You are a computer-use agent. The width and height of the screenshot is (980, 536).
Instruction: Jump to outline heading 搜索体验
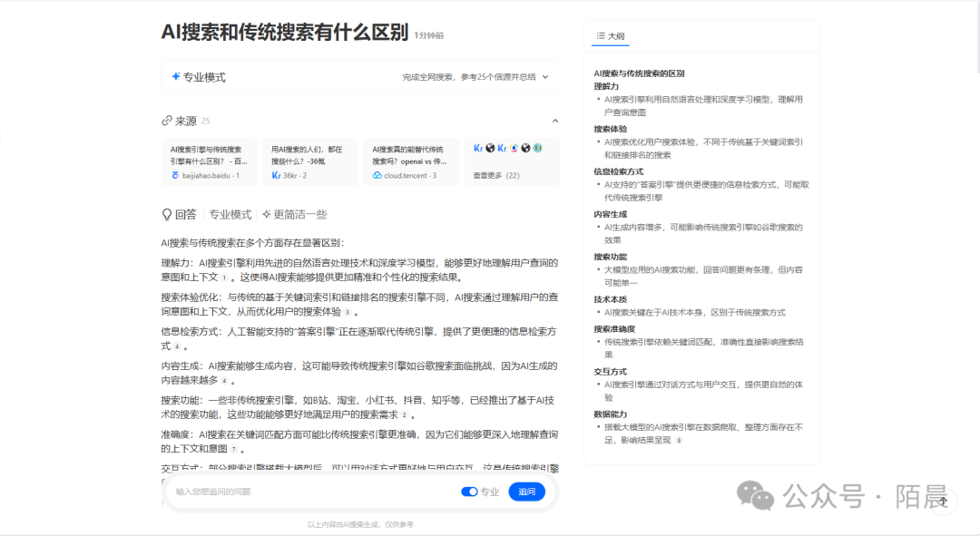(611, 129)
